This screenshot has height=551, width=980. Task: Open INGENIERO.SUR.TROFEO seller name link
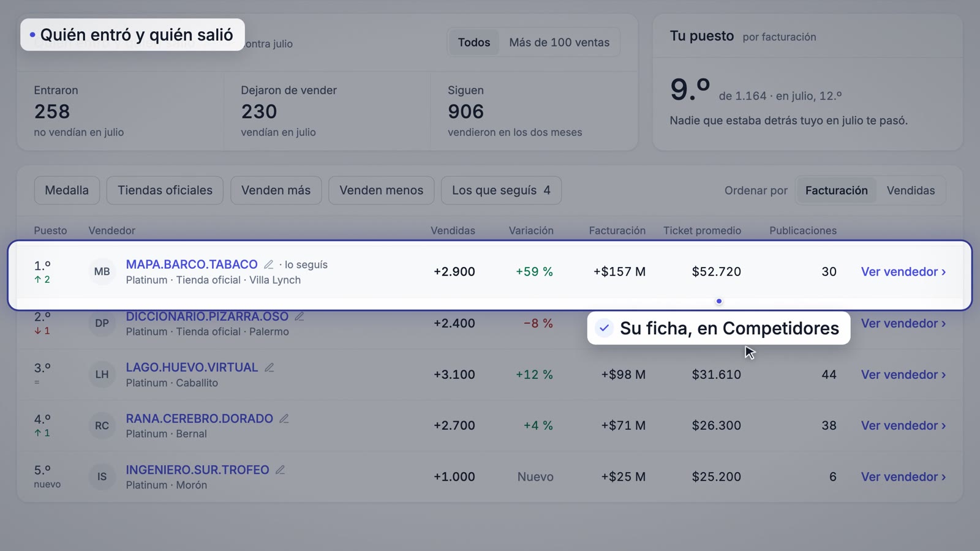[x=197, y=470]
